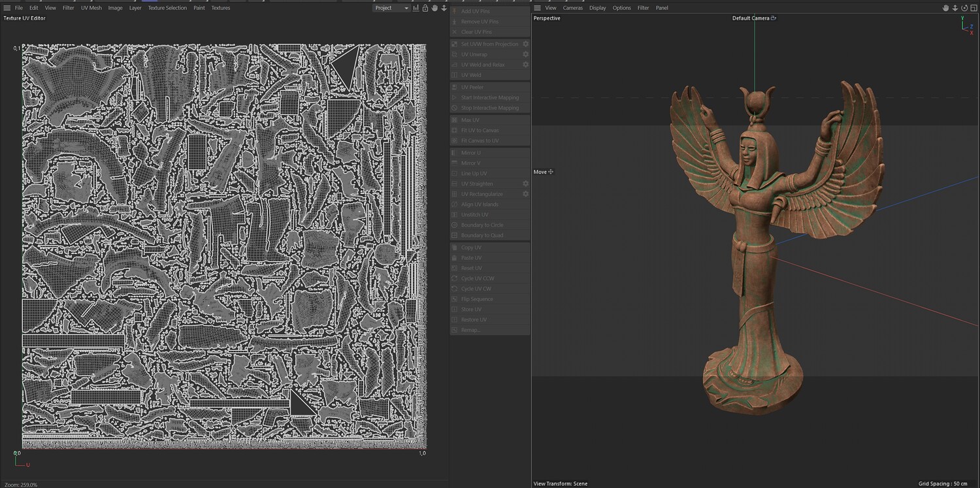Click the camera icon next to Default Camera
Image resolution: width=980 pixels, height=488 pixels.
click(774, 18)
